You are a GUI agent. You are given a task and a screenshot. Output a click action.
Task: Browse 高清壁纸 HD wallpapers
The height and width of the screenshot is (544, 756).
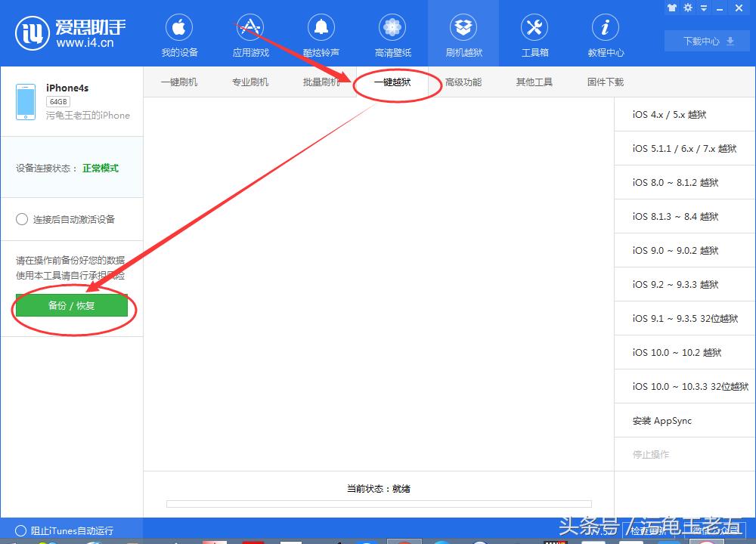point(392,34)
